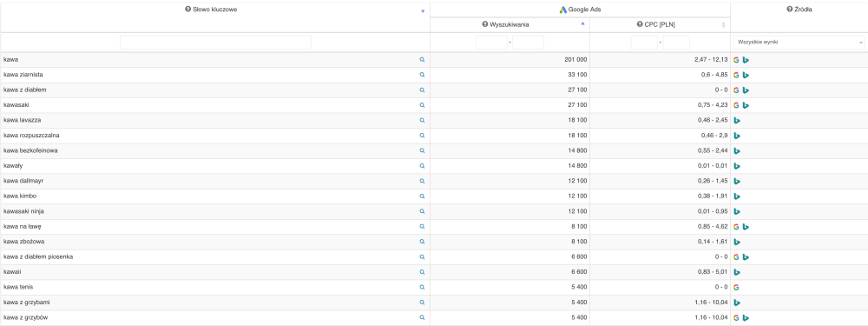Click maximum CPC filter field
This screenshot has width=868, height=326.
coord(676,43)
